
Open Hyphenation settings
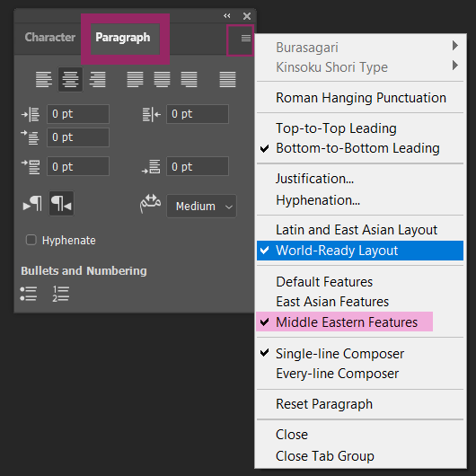(360, 200)
